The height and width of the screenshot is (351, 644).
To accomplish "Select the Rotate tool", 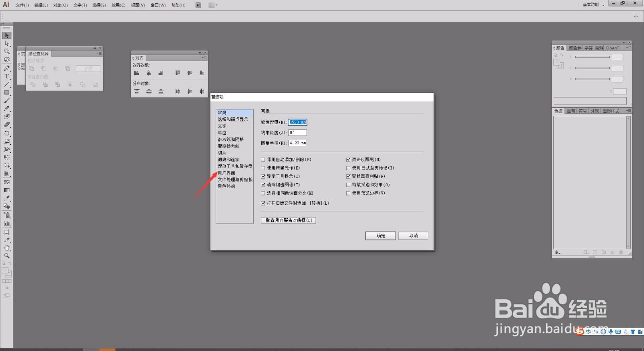I will 6,133.
